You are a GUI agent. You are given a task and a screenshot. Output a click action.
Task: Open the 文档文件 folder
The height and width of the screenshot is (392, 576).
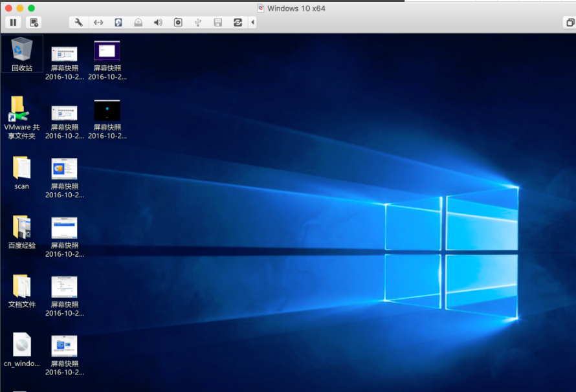point(22,288)
